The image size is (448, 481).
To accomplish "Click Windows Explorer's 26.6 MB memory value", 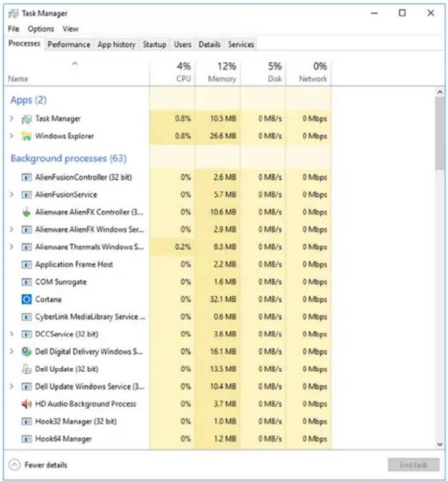I will click(223, 136).
